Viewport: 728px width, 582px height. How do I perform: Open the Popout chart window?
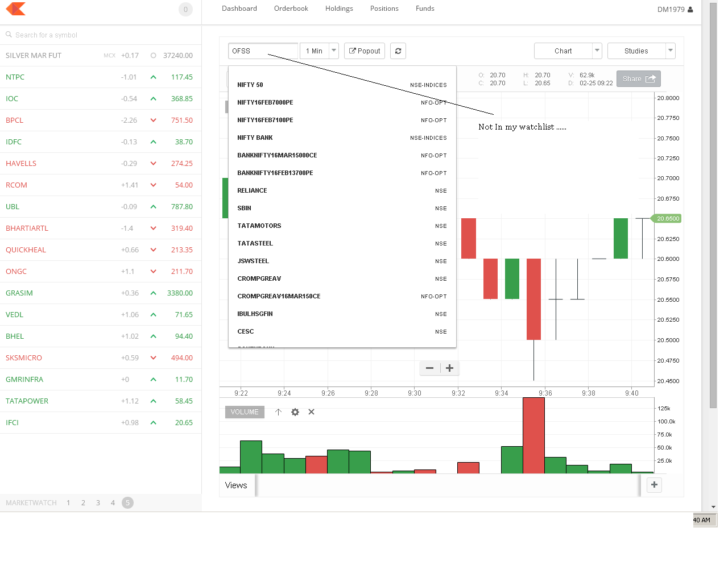(x=365, y=51)
